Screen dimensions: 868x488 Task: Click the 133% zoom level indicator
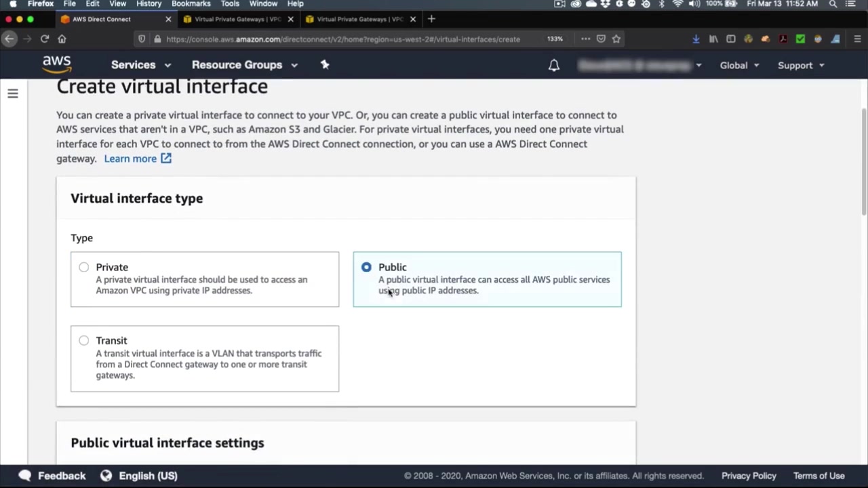pos(555,39)
